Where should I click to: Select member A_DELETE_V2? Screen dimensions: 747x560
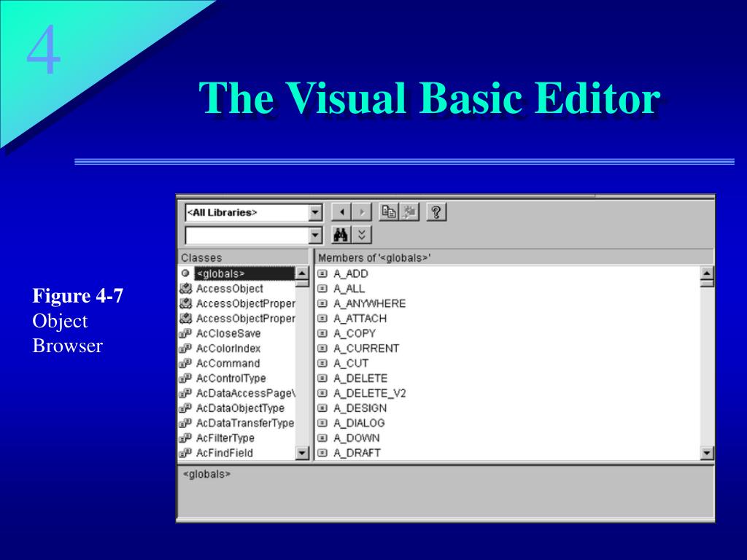click(369, 393)
